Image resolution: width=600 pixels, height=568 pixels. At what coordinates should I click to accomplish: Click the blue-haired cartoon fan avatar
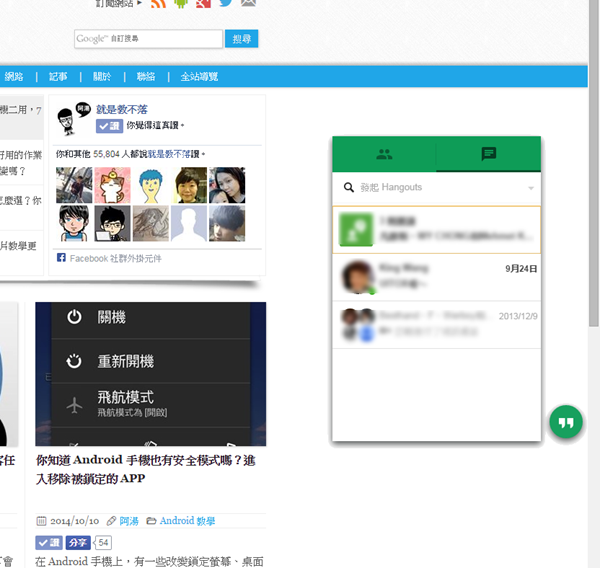pyautogui.click(x=151, y=185)
